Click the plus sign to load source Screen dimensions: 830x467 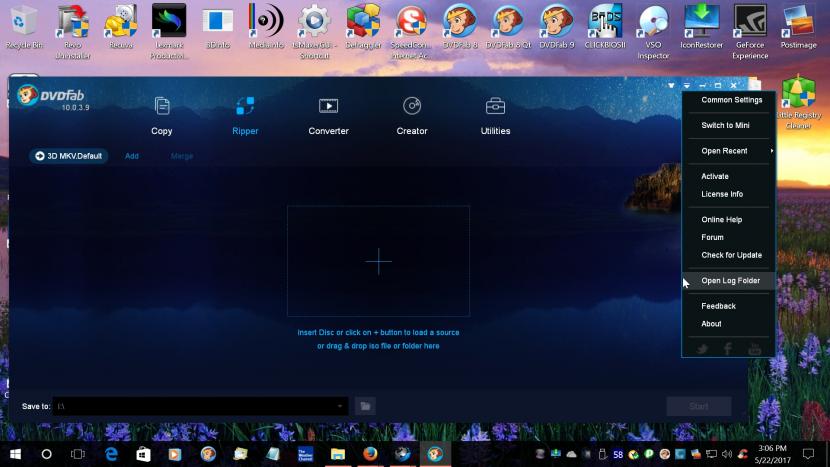378,261
